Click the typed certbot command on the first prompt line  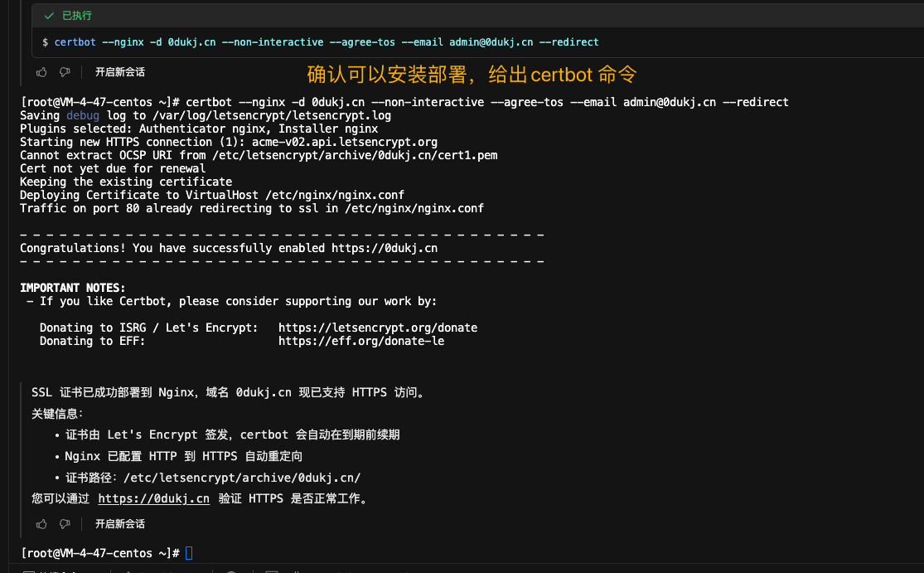(x=487, y=103)
